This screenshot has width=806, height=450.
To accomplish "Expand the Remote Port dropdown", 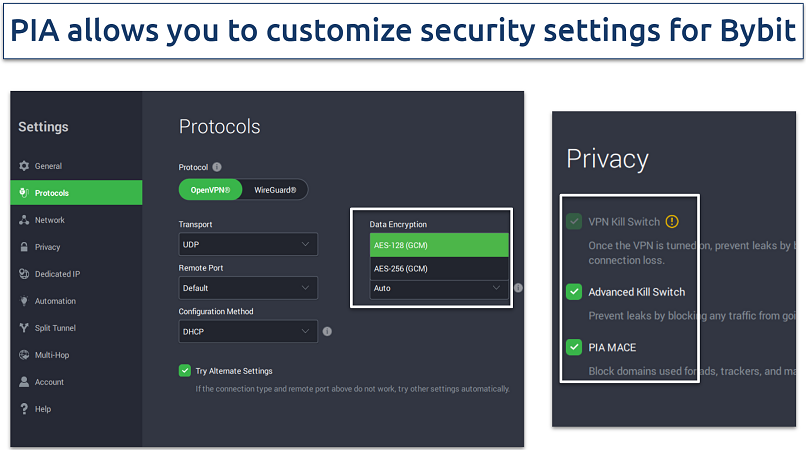I will pos(247,288).
